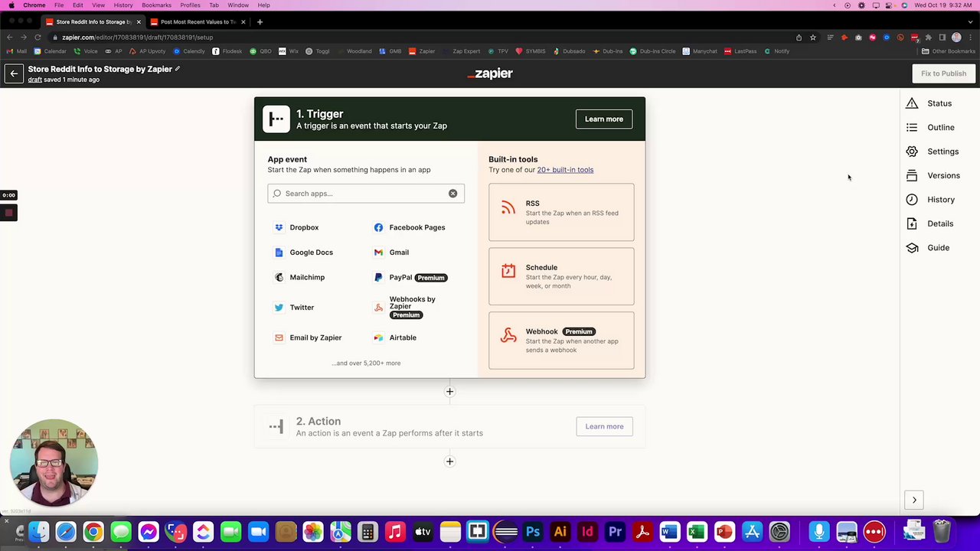
Task: Click the Apple menu icon
Action: [11, 5]
